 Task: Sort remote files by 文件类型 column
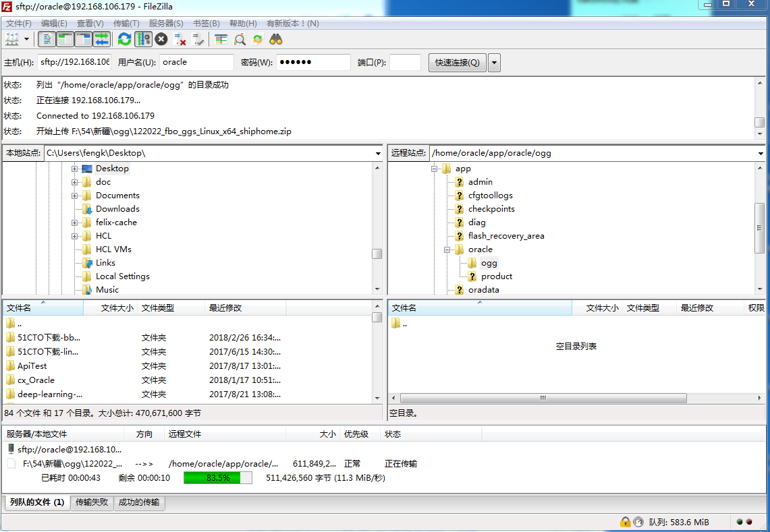(x=649, y=308)
